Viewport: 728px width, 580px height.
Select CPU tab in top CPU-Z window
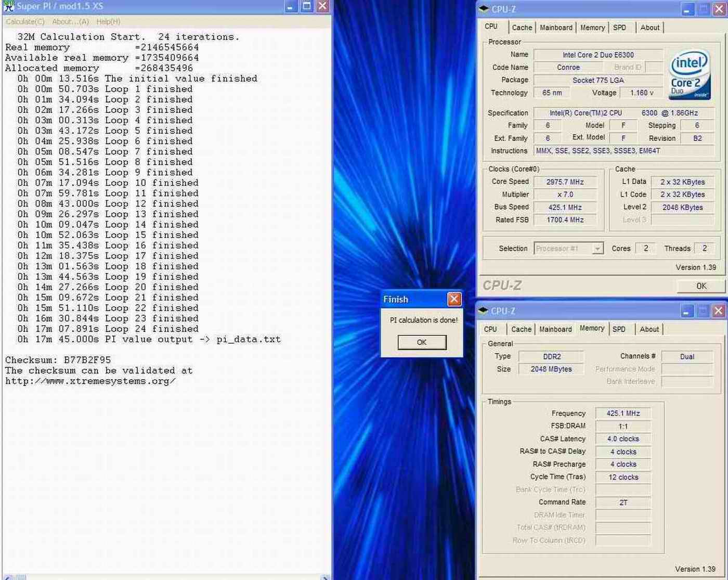(491, 27)
